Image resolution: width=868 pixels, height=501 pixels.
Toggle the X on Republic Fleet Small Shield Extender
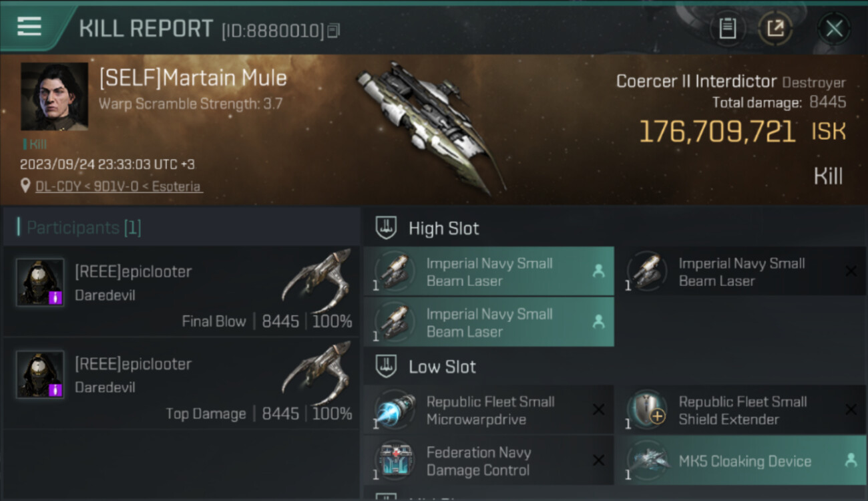[851, 410]
